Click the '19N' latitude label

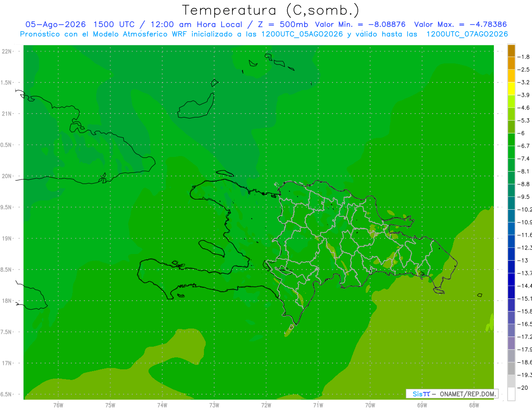7,239
